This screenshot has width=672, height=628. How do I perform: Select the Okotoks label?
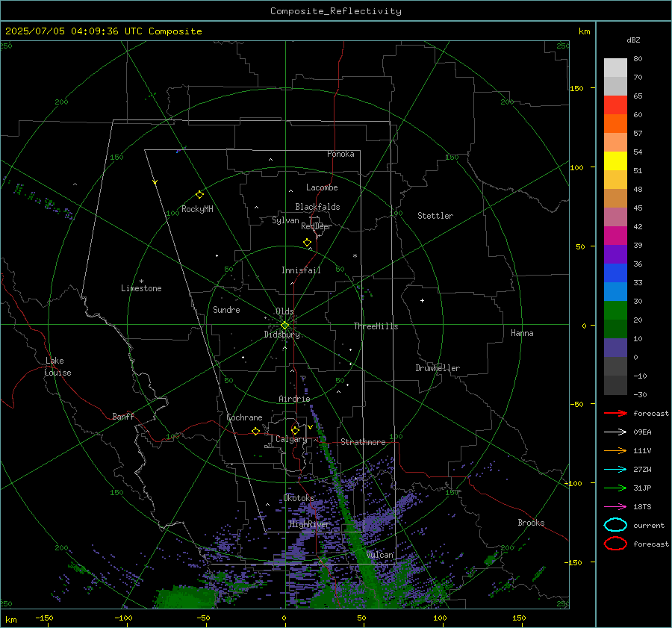coord(299,498)
